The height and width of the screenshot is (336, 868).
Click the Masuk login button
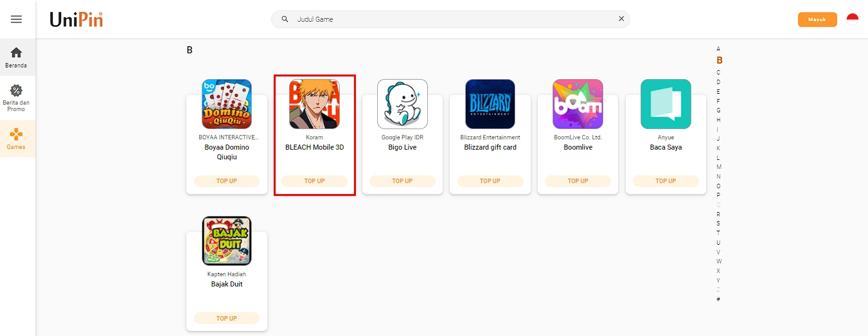pos(817,19)
